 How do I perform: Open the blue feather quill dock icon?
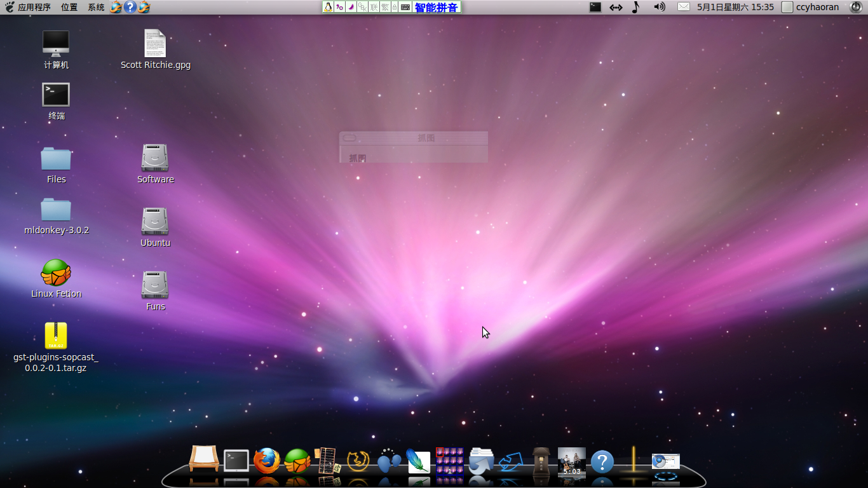pos(418,461)
